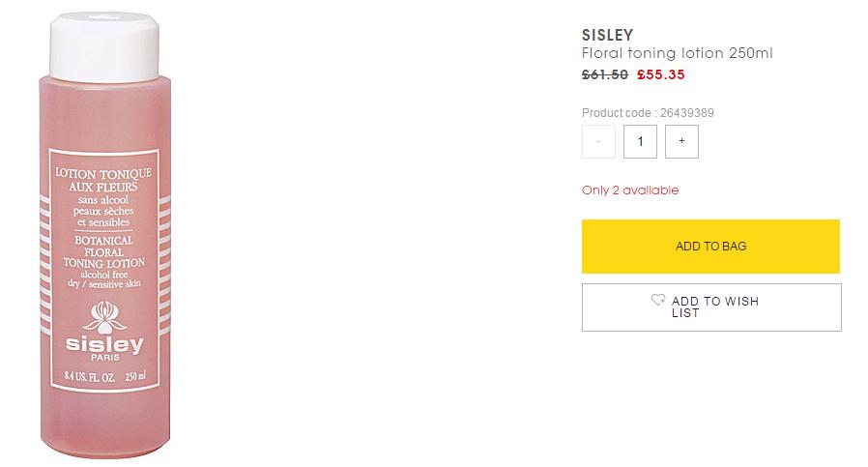Click the crossed-out £61.50 original price
Screen dimensions: 868x467
coord(605,73)
